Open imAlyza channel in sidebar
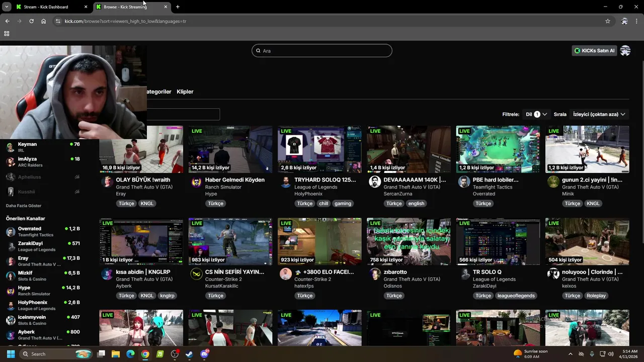 click(x=43, y=161)
